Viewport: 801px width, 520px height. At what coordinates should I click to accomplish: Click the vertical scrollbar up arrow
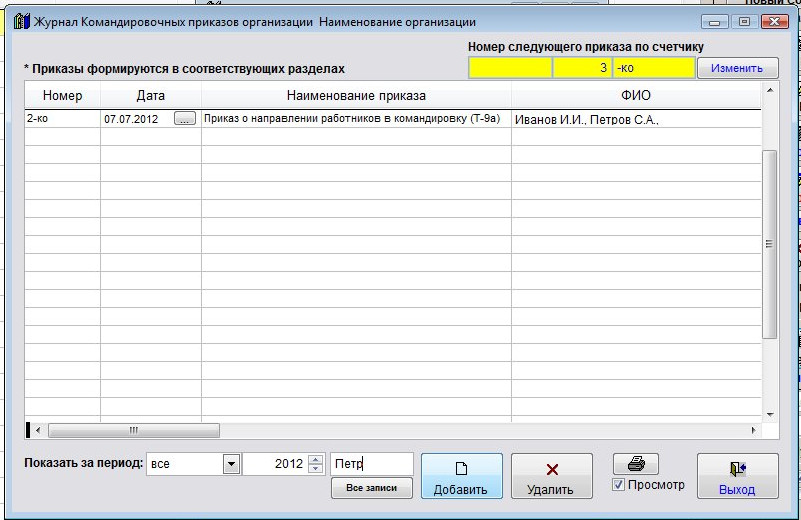pyautogui.click(x=770, y=91)
